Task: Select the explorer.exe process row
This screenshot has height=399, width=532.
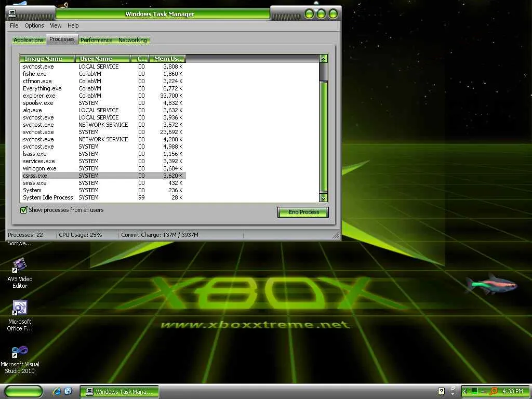Action: tap(103, 96)
